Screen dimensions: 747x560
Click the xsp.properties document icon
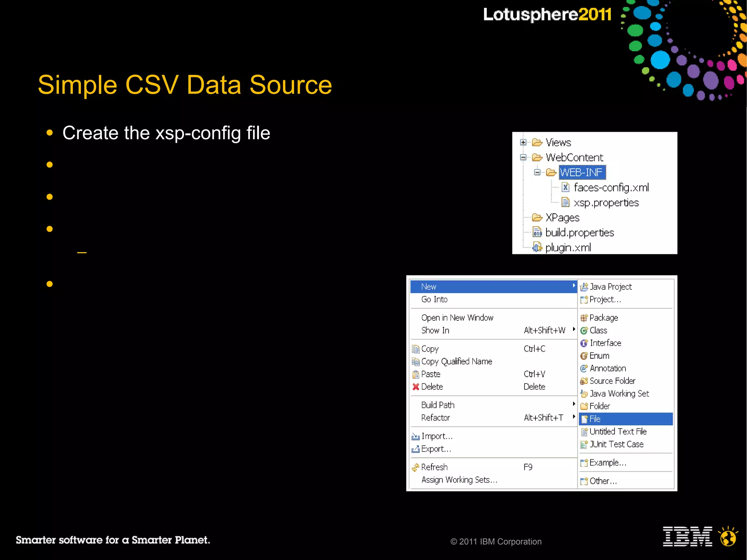(565, 202)
